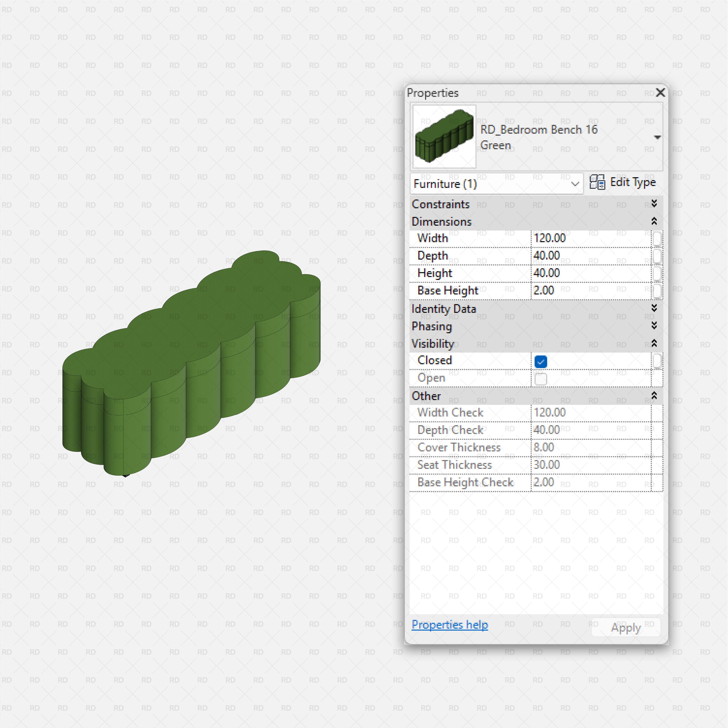
Task: Collapse the Other section
Action: (654, 395)
